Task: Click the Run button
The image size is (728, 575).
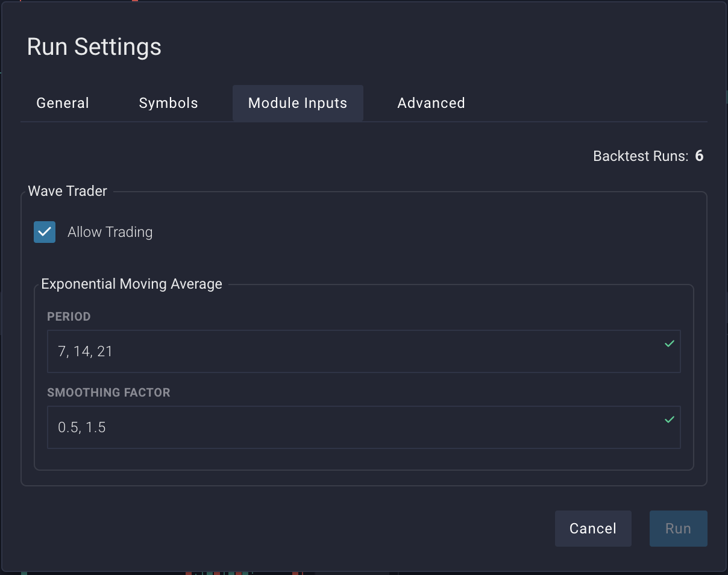Action: tap(678, 529)
